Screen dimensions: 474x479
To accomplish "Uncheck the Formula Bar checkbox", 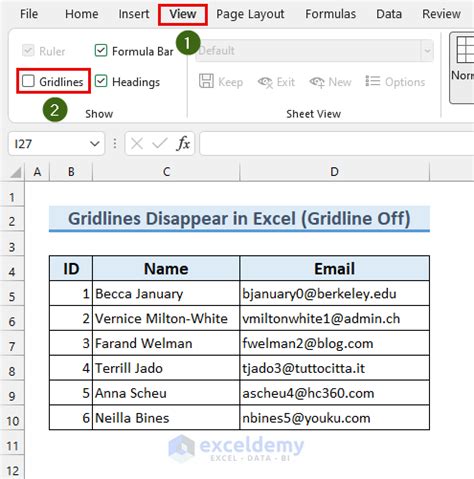I will 101,51.
